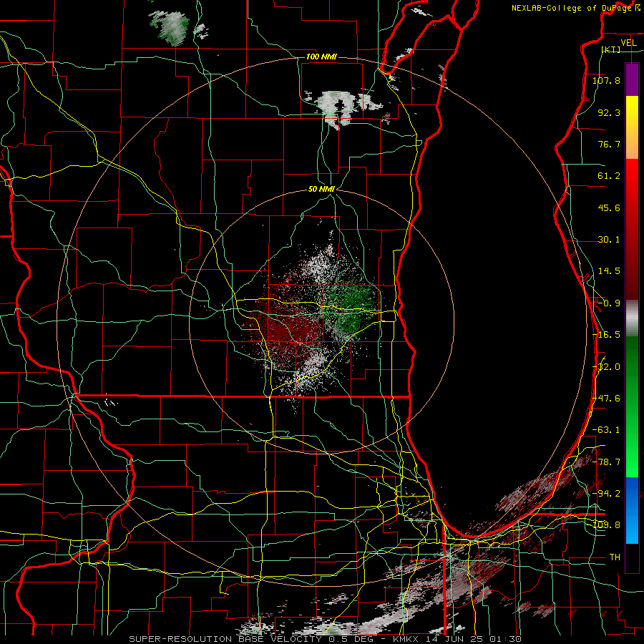Image resolution: width=644 pixels, height=644 pixels.
Task: Click the TH label beside color bar
Action: click(x=615, y=557)
